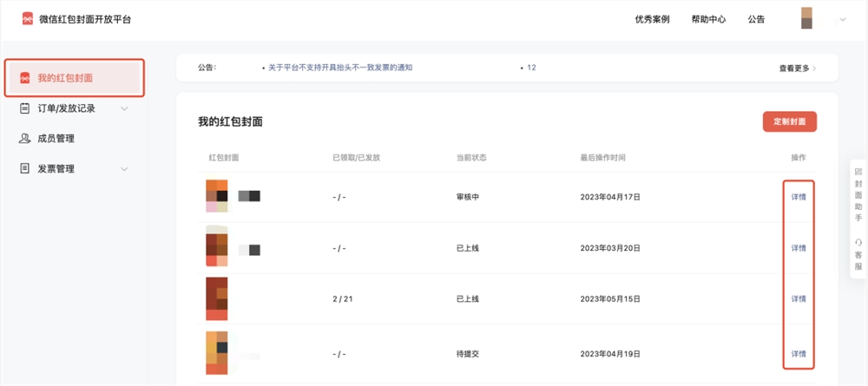Click the 定制封面 button
Image resolution: width=868 pixels, height=386 pixels.
(789, 122)
